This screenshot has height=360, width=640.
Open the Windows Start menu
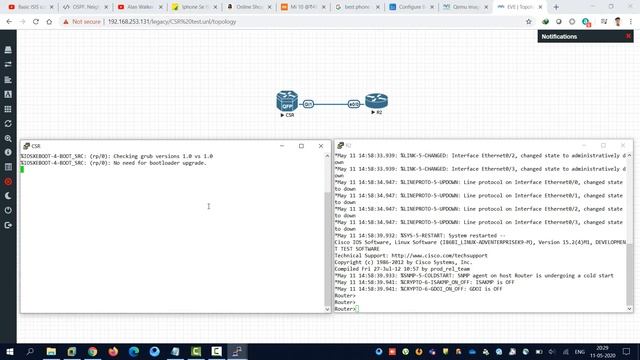click(9, 351)
